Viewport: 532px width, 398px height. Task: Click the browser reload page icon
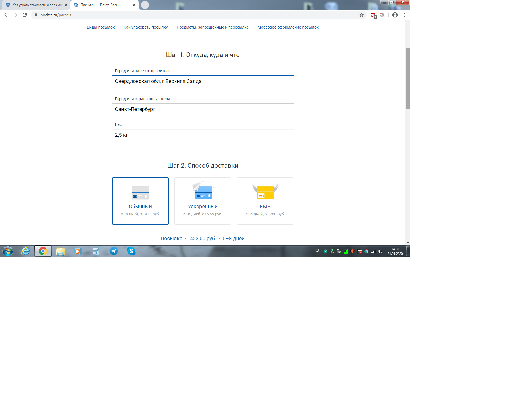[25, 15]
